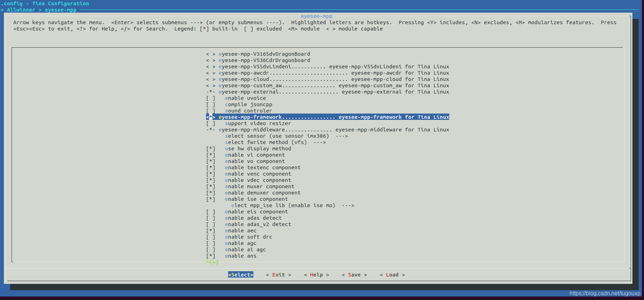Toggle enable aec checkbox
Screen dimensions: 644x300
pos(211,231)
